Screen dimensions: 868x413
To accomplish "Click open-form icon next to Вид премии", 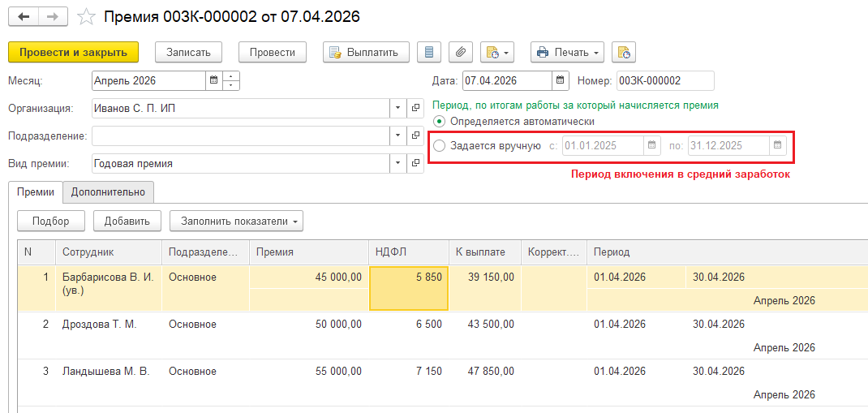I will (415, 163).
